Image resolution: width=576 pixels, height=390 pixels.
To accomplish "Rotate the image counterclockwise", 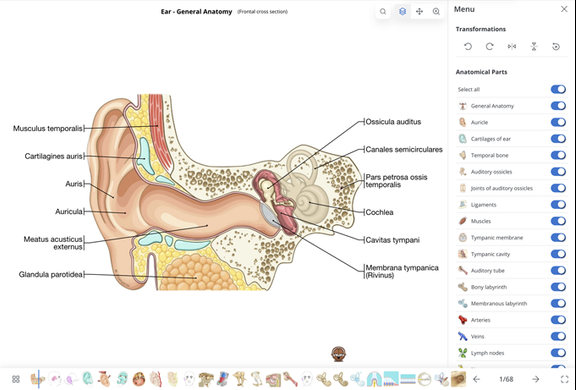I will (x=468, y=47).
